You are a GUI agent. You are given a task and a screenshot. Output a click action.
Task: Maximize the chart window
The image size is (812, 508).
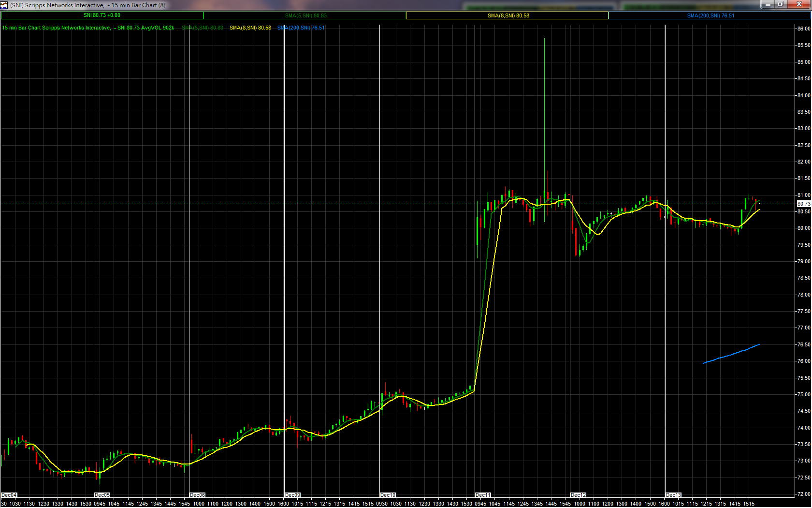click(x=781, y=4)
